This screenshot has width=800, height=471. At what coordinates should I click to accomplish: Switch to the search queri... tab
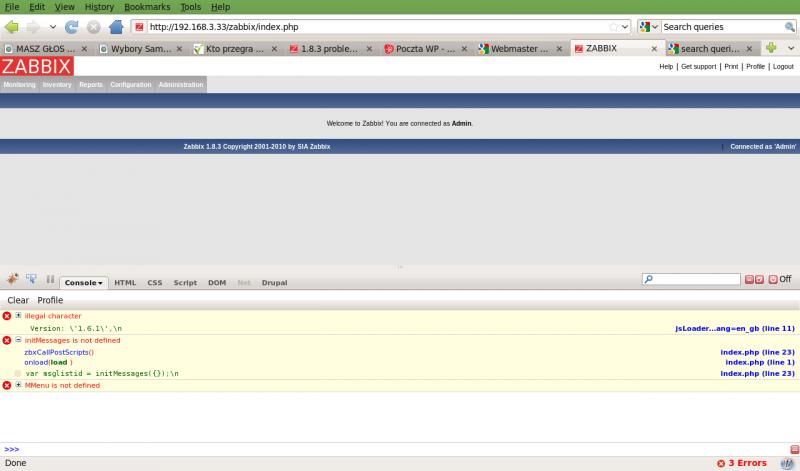pyautogui.click(x=710, y=48)
